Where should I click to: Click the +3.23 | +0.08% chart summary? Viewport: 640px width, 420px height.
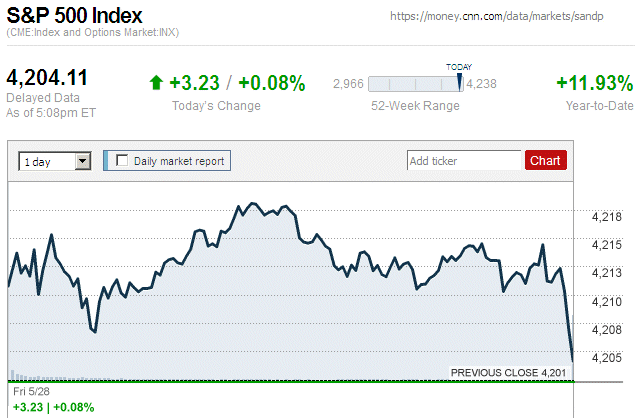click(53, 407)
